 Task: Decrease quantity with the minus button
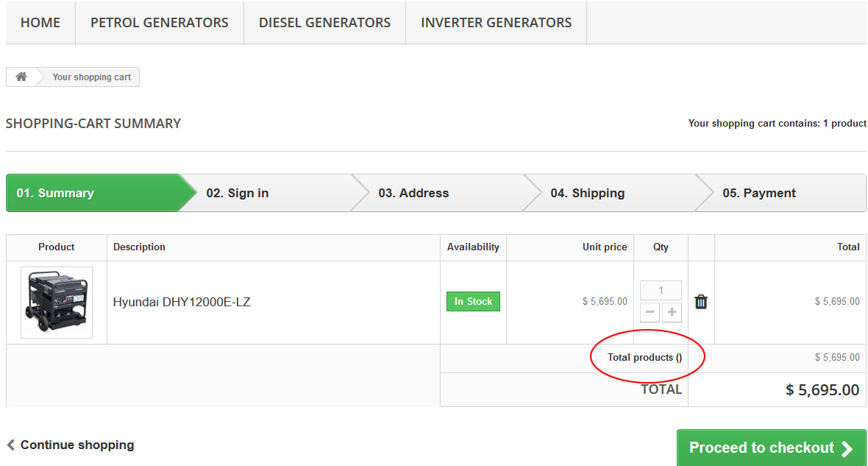[x=650, y=312]
